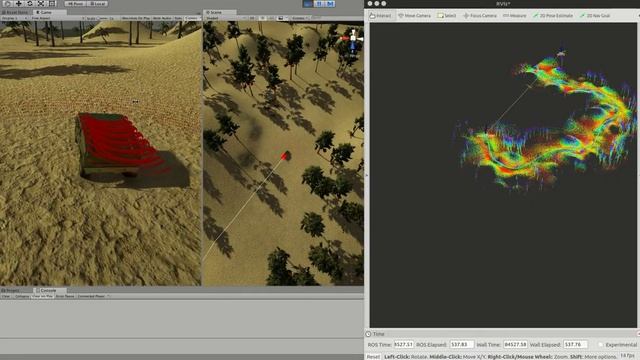
Task: Select Unity's Hand view tool
Action: (8, 4)
